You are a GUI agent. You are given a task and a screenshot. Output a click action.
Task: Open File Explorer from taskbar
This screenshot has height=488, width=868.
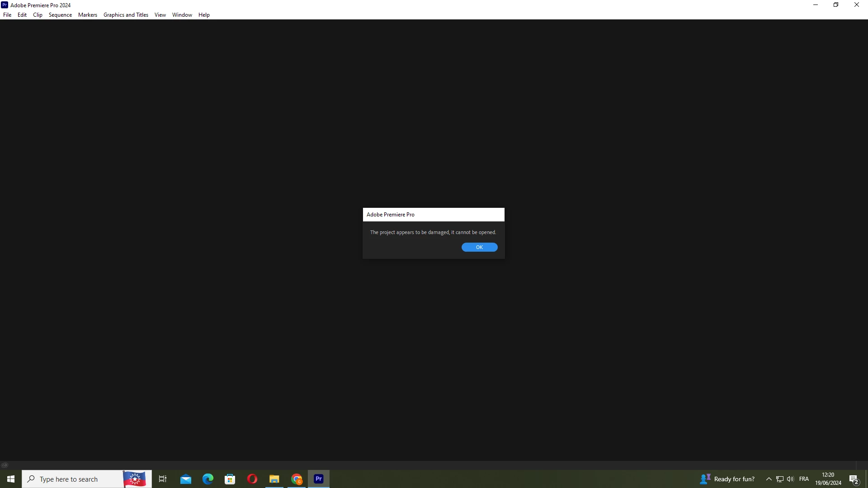(x=274, y=479)
